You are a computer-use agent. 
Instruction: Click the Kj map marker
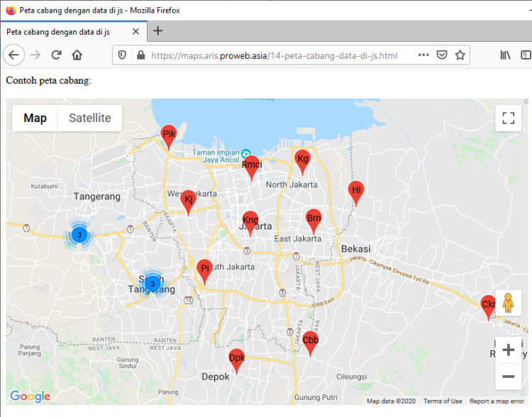(188, 202)
